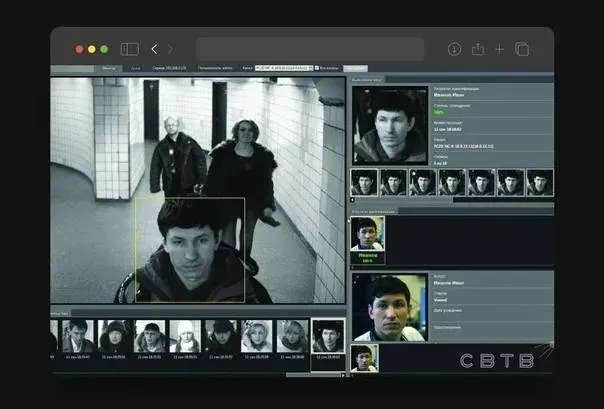Select the first tab in app toolbar
The width and height of the screenshot is (604, 409).
pyautogui.click(x=108, y=68)
